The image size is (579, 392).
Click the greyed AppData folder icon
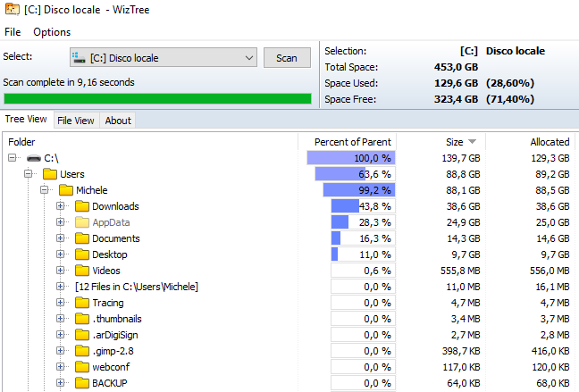[x=82, y=222]
